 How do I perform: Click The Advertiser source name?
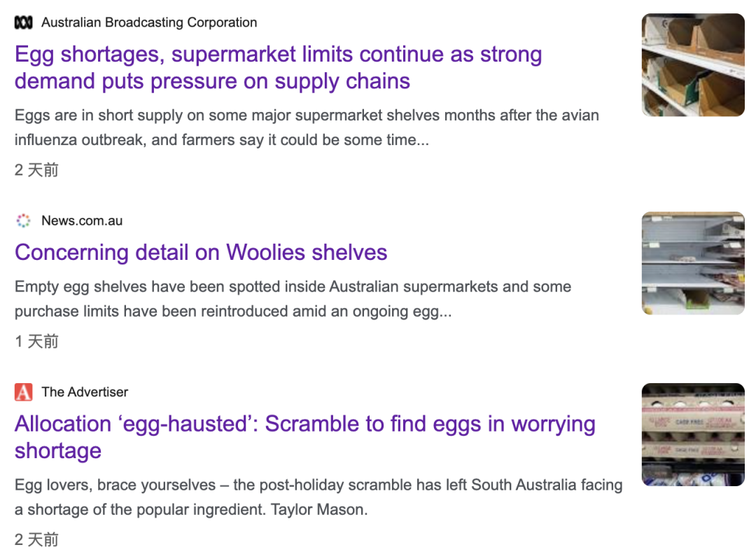[x=85, y=392]
